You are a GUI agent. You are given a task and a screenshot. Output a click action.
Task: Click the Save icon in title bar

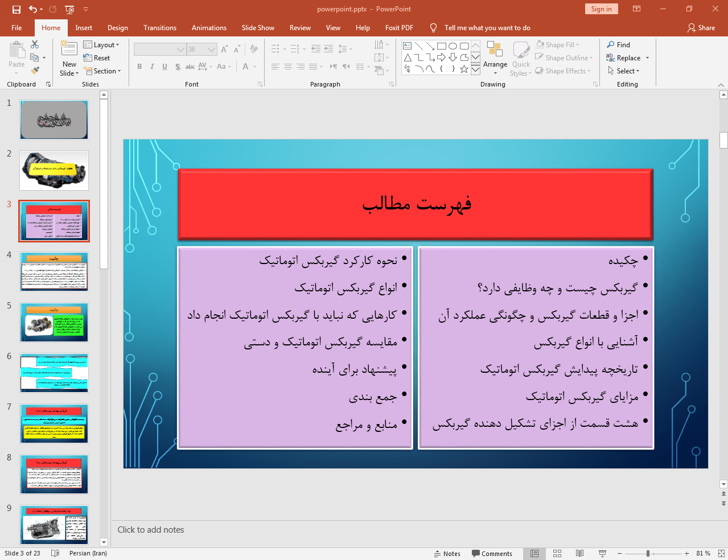(16, 9)
